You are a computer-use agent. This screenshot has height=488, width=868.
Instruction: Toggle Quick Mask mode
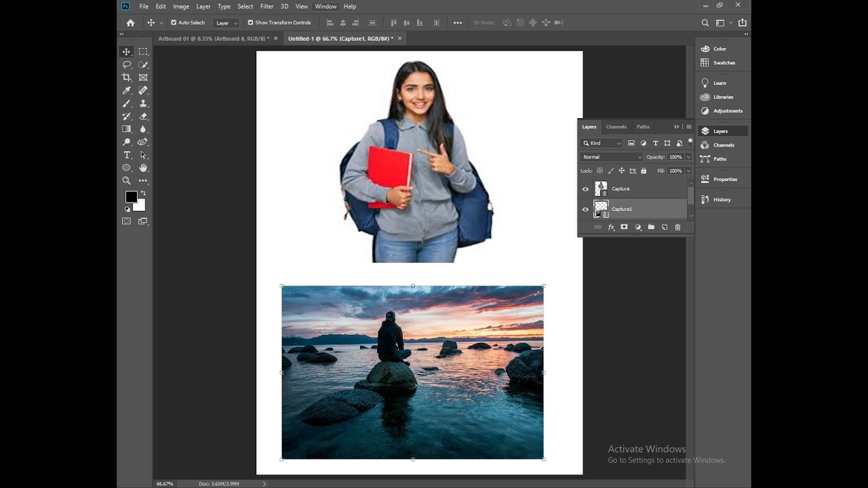tap(127, 221)
